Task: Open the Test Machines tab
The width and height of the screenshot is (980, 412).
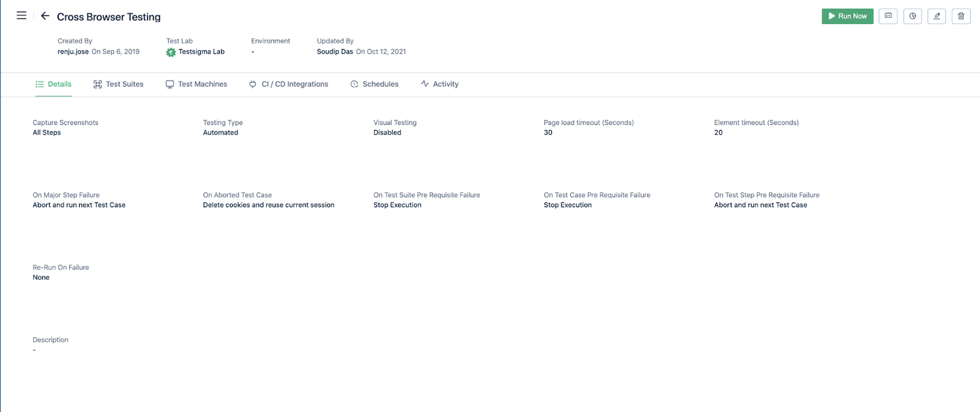Action: pyautogui.click(x=196, y=84)
